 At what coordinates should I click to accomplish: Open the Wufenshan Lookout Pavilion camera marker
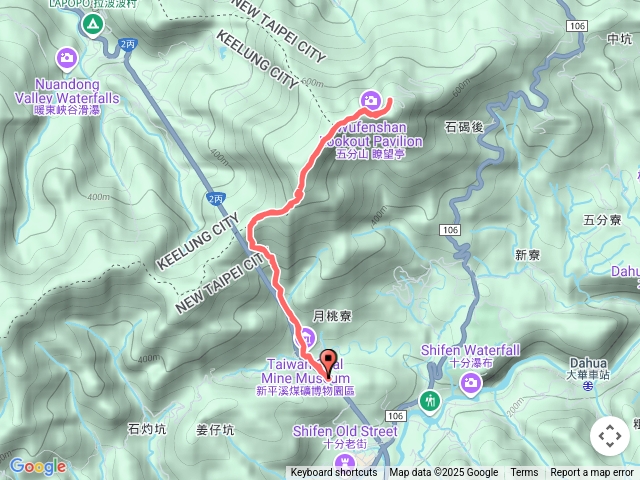(371, 100)
